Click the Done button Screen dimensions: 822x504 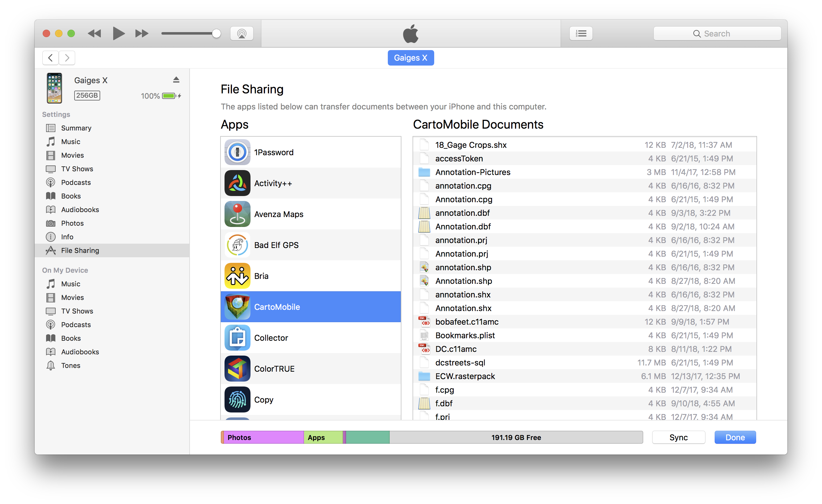coord(735,437)
